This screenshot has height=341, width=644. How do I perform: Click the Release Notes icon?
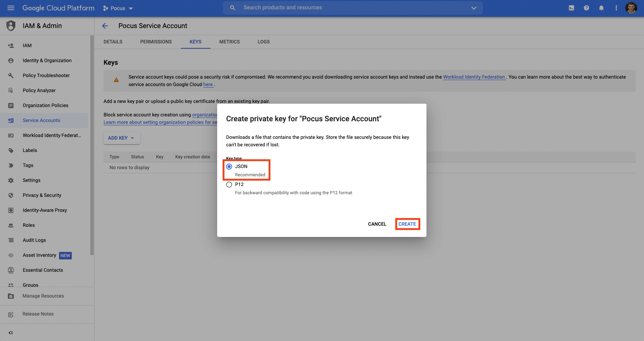point(11,314)
